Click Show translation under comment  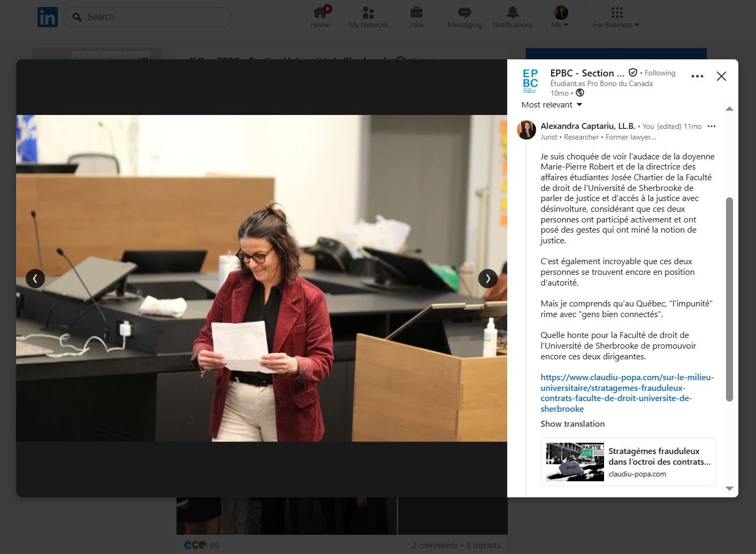click(572, 424)
